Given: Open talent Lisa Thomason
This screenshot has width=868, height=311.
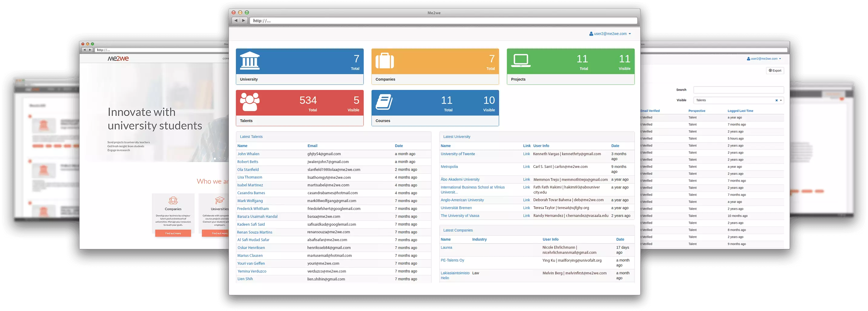Looking at the screenshot, I should [x=250, y=177].
